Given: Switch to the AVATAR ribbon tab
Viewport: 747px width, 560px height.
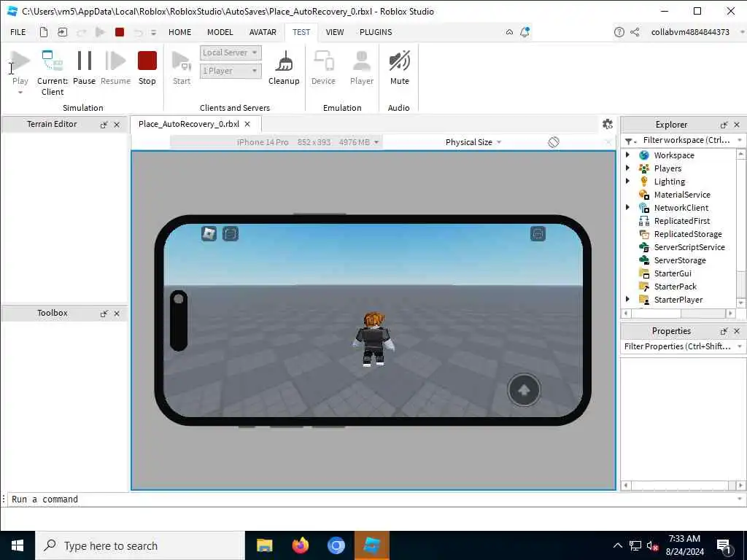Looking at the screenshot, I should click(263, 32).
